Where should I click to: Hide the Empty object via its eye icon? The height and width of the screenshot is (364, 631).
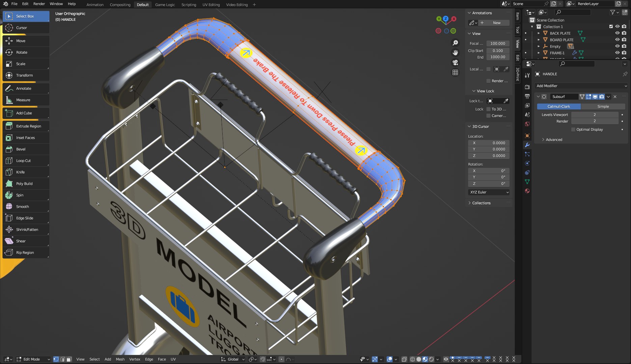pos(617,46)
